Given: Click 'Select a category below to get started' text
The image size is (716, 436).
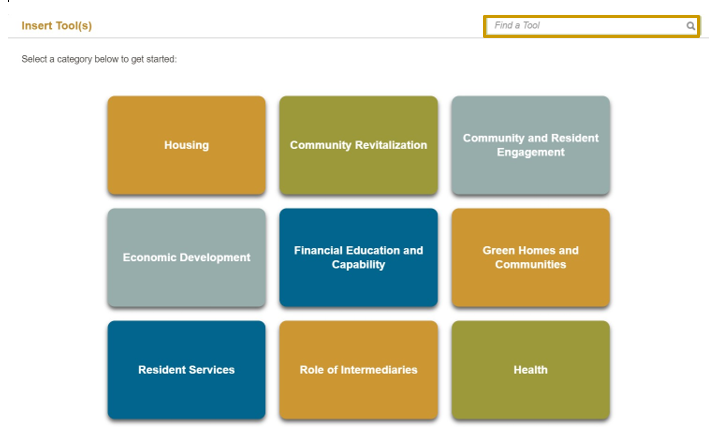Looking at the screenshot, I should click(99, 59).
